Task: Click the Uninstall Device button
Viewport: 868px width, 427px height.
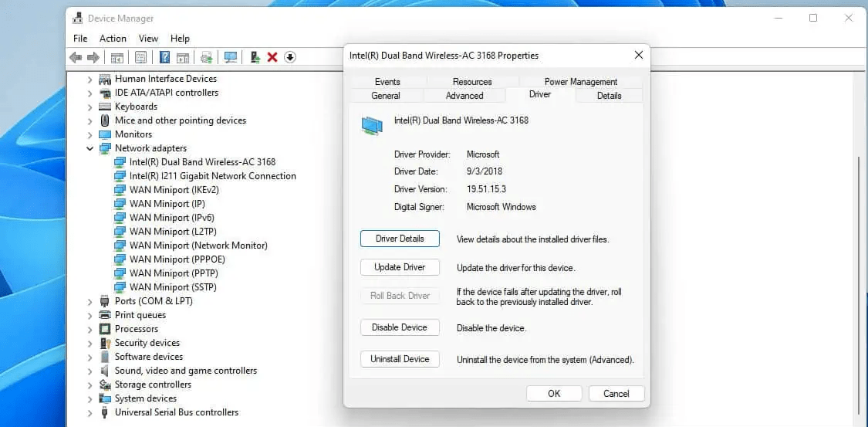Action: pos(400,359)
